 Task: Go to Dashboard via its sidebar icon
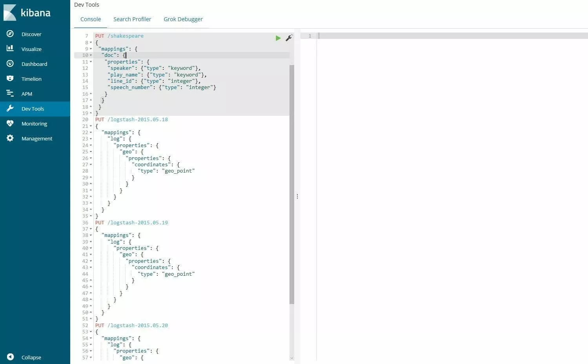[x=10, y=64]
